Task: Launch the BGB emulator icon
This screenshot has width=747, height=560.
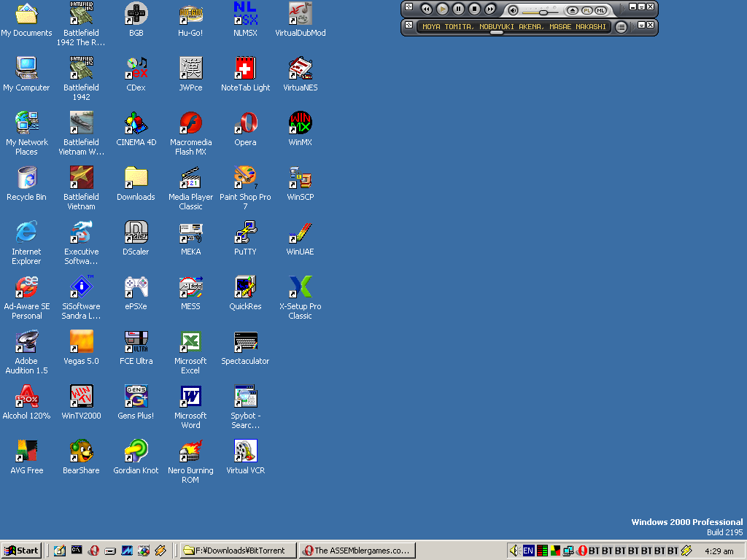Action: point(136,20)
